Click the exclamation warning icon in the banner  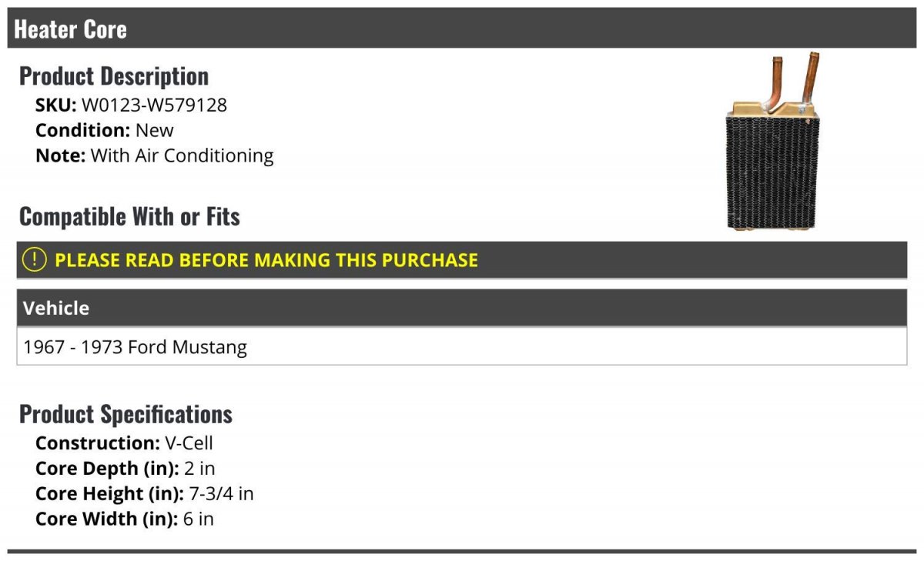click(35, 260)
